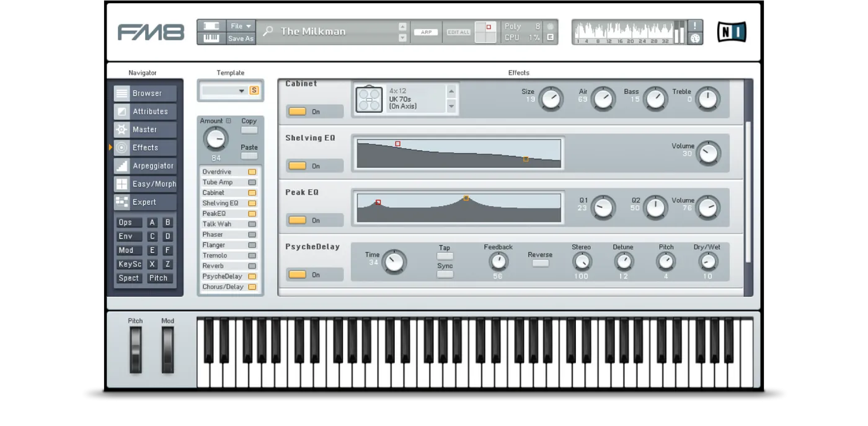The width and height of the screenshot is (868, 426).
Task: Select the Effects page icon in Navigator
Action: (x=122, y=148)
